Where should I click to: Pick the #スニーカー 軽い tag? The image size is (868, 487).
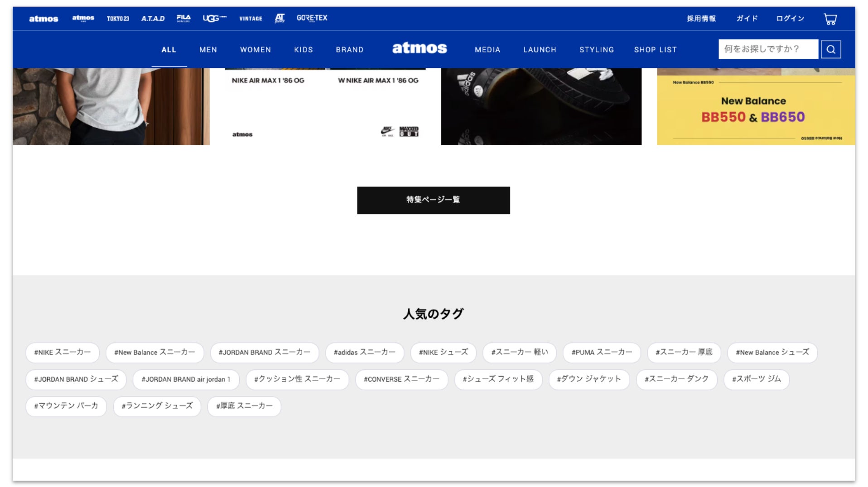(x=520, y=353)
